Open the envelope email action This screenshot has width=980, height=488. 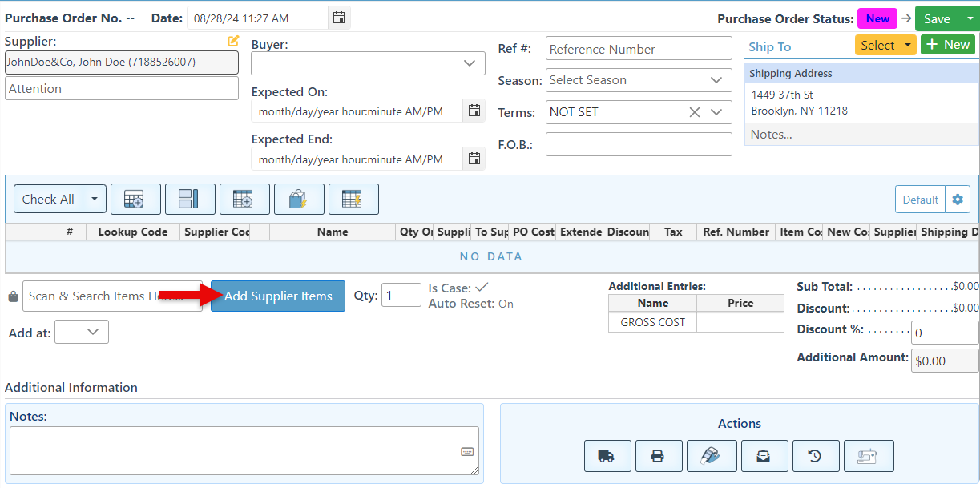tap(764, 456)
